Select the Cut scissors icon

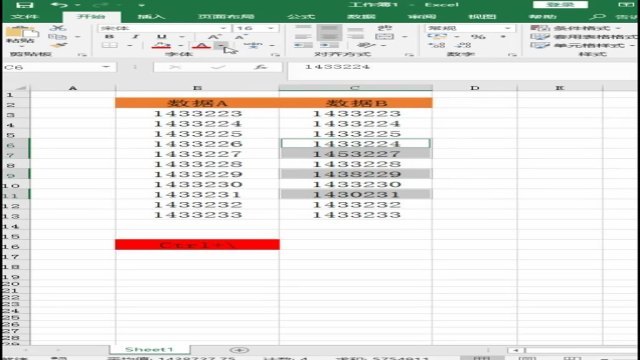58,28
